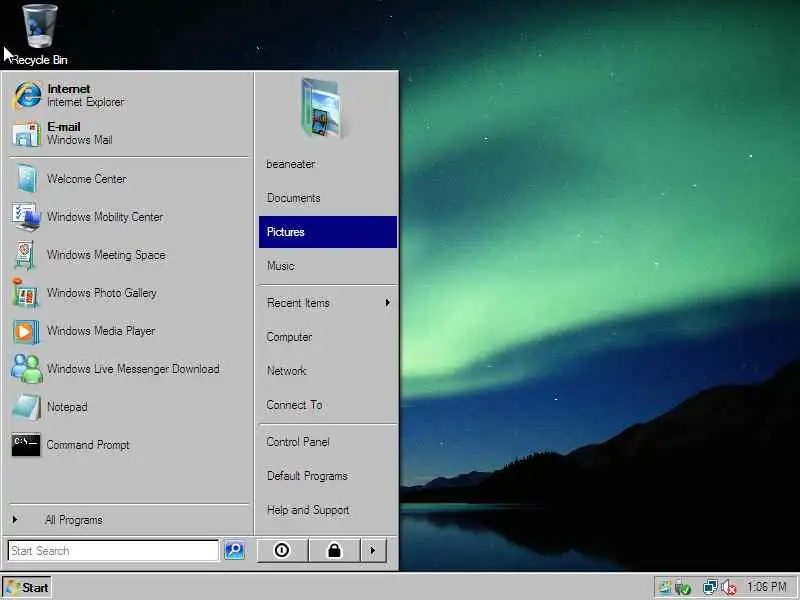Launch Windows Mobility Center icon
The width and height of the screenshot is (800, 600).
coord(26,217)
